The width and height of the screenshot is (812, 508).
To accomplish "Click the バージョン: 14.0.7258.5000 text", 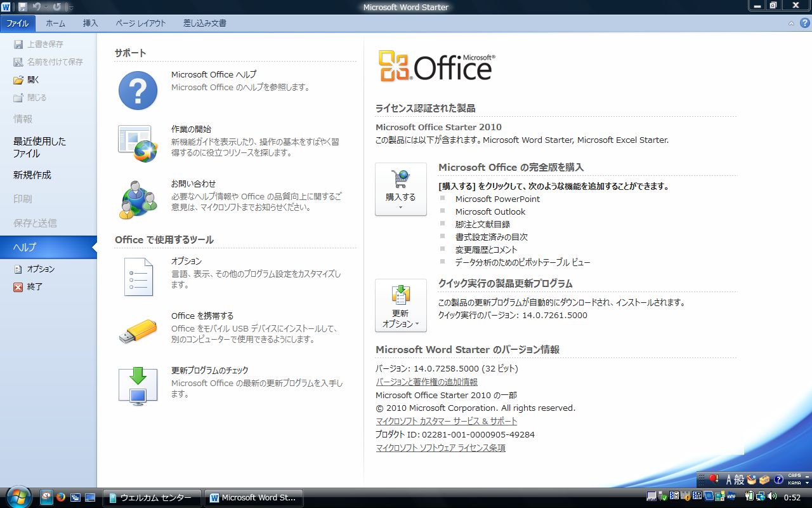I will (447, 369).
